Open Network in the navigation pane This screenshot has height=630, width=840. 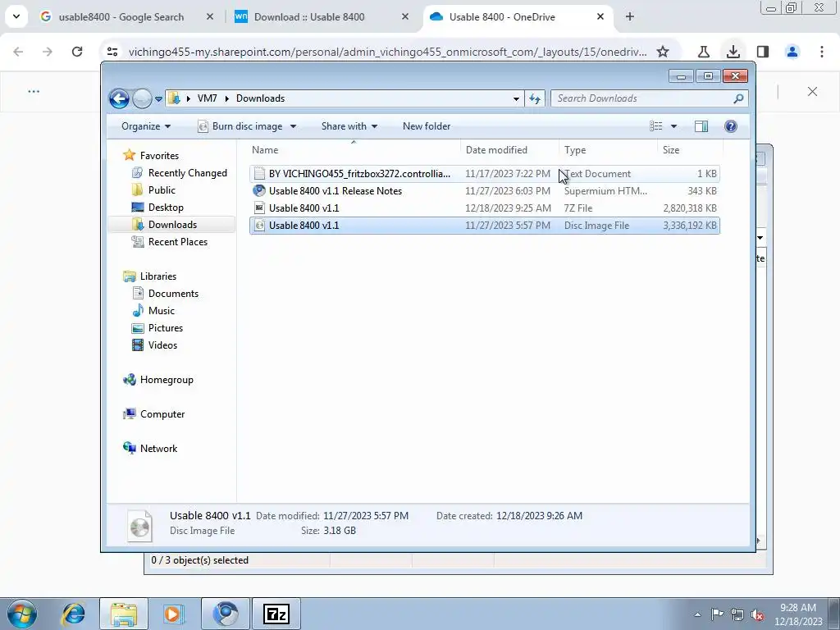tap(158, 449)
